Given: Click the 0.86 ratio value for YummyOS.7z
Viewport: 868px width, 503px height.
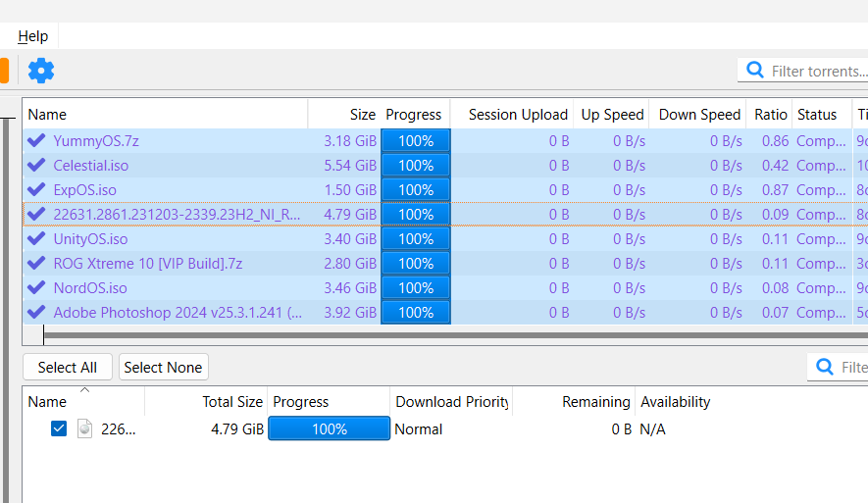Looking at the screenshot, I should [x=775, y=140].
